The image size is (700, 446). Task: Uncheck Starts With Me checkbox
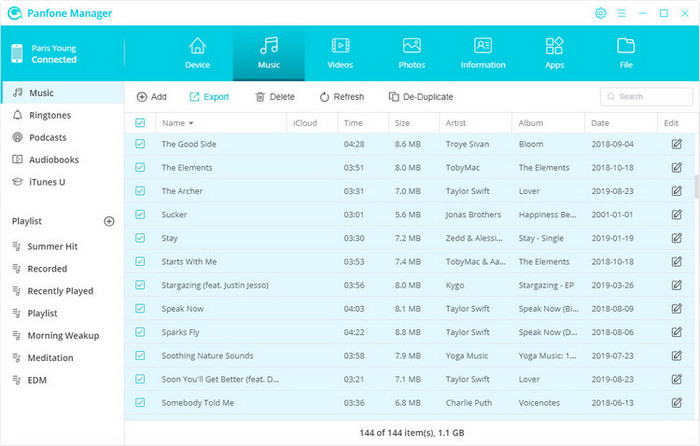(x=140, y=261)
